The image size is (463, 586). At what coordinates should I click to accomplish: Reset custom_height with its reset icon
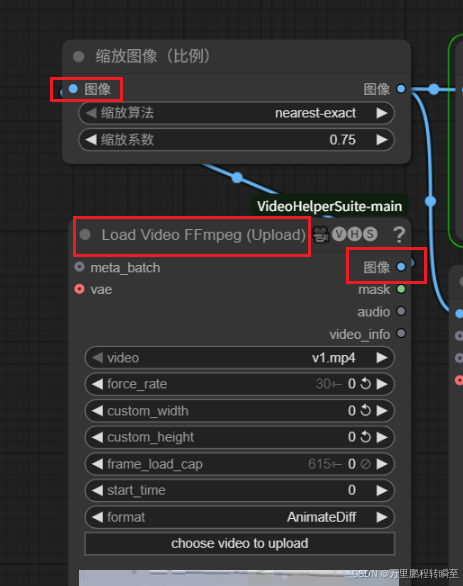pos(365,437)
